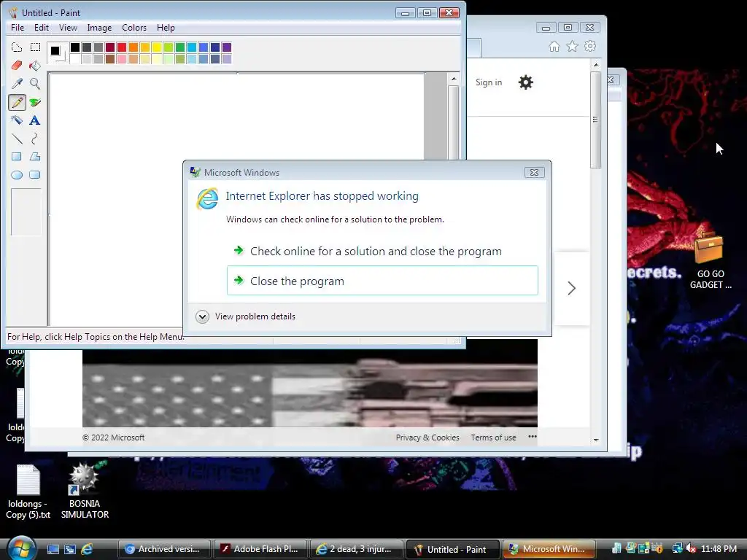747x560 pixels.
Task: Close the Microsoft Windows error dialog
Action: point(534,172)
